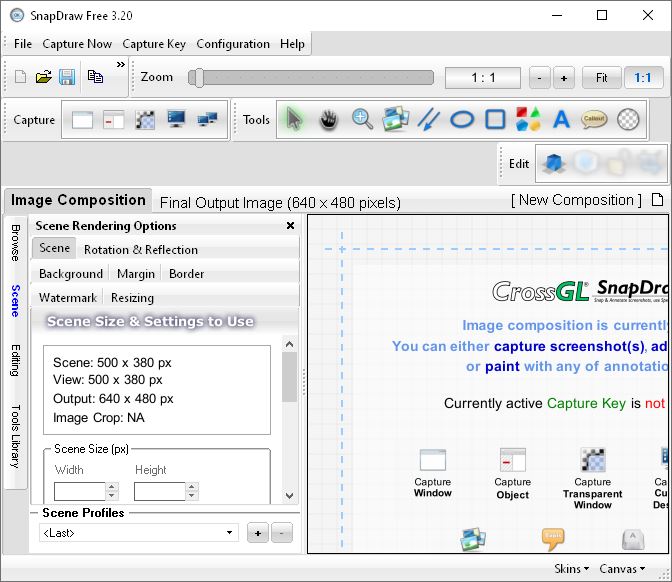
Task: Increase Width with stepper up arrow
Action: (x=111, y=486)
